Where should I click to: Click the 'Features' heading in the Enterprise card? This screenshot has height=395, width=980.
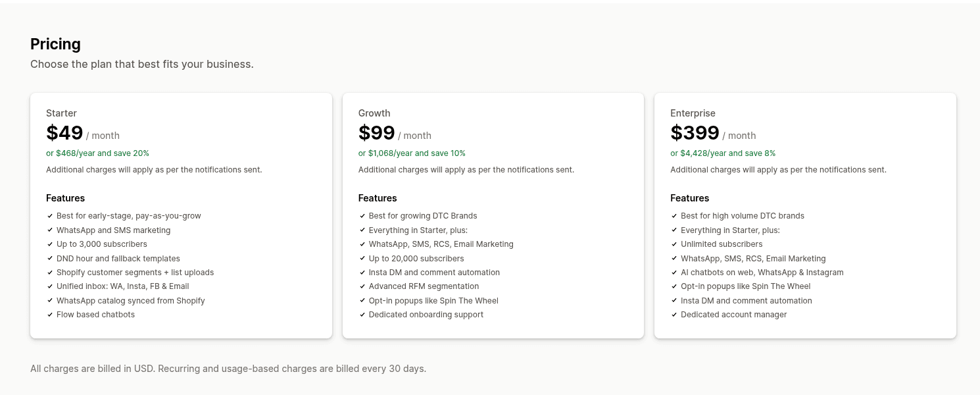click(689, 198)
